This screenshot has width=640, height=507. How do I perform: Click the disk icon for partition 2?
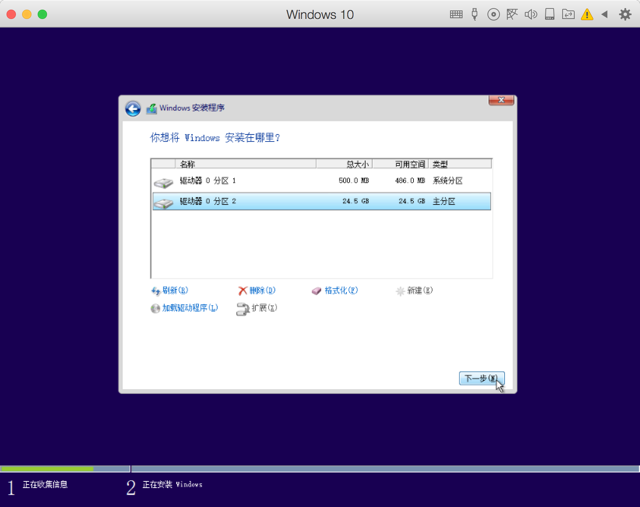[x=164, y=203]
